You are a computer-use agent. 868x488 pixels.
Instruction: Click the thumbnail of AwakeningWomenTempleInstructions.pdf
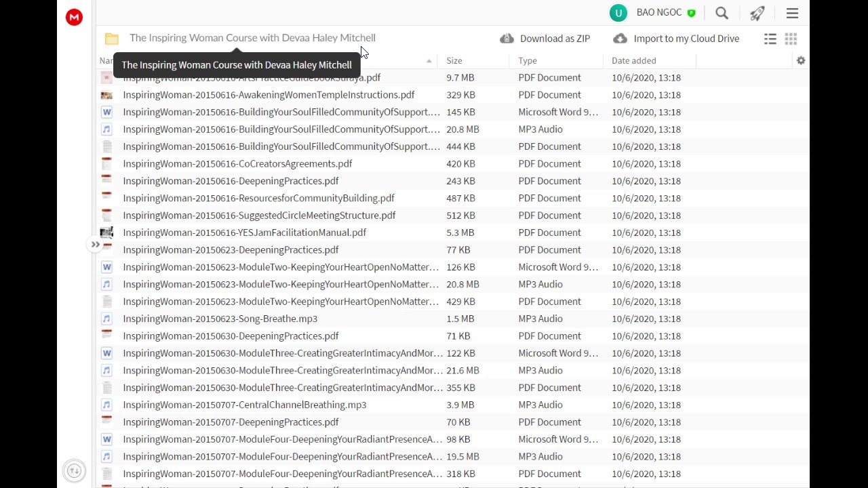106,95
